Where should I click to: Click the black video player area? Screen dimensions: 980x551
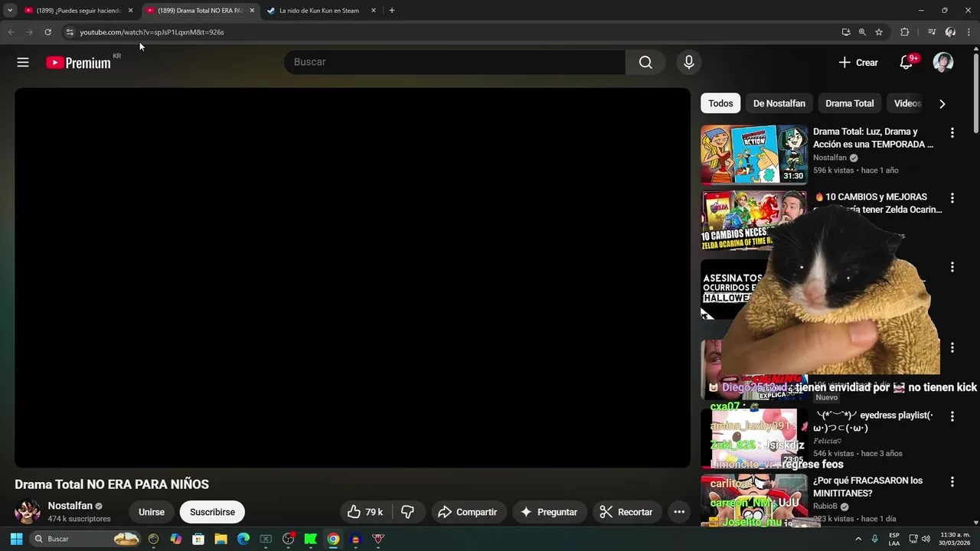(x=352, y=277)
